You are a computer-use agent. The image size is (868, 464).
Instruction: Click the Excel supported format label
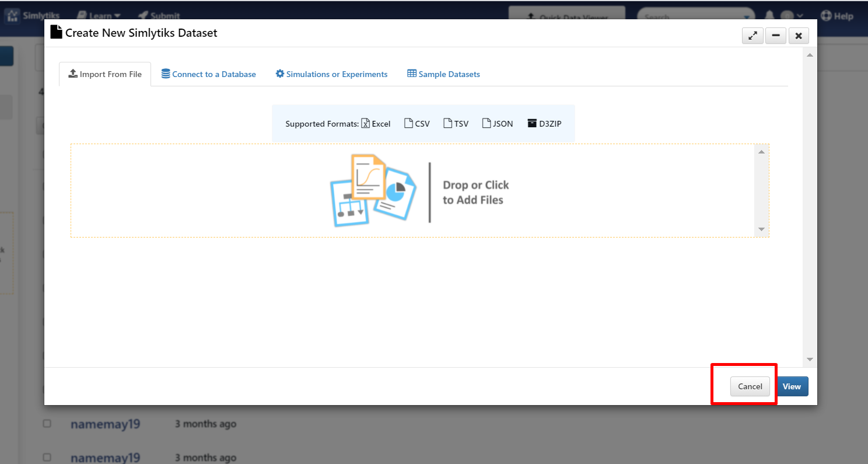coord(376,124)
